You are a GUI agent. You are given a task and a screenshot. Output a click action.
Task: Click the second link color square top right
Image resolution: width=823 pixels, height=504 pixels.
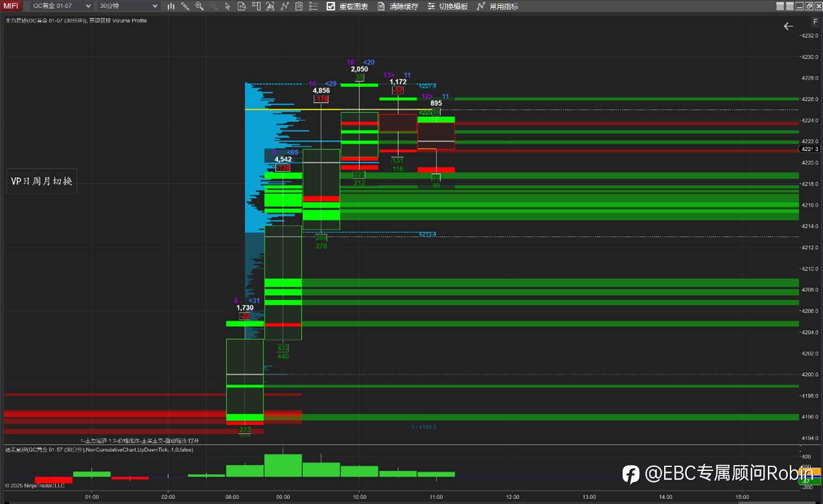tap(790, 6)
